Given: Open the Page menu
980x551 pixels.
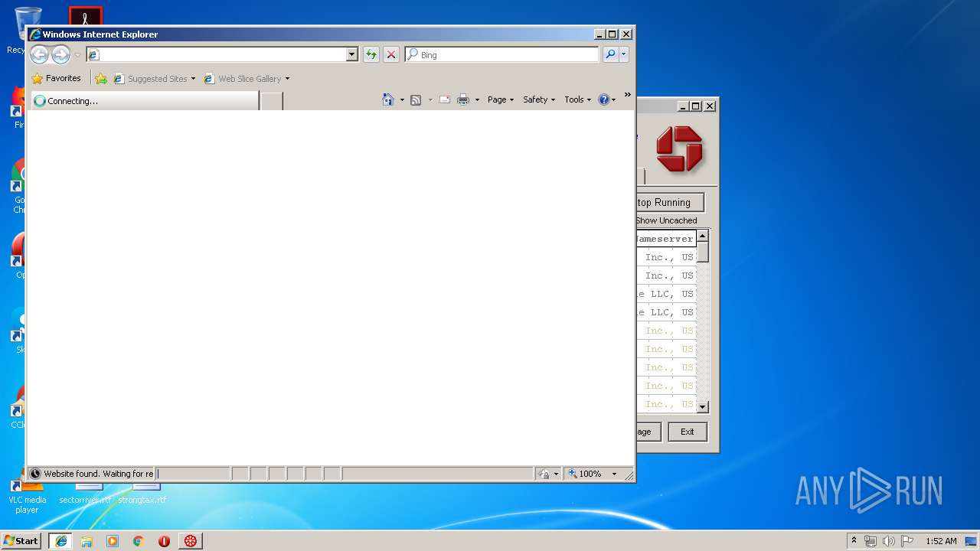Looking at the screenshot, I should click(x=501, y=99).
